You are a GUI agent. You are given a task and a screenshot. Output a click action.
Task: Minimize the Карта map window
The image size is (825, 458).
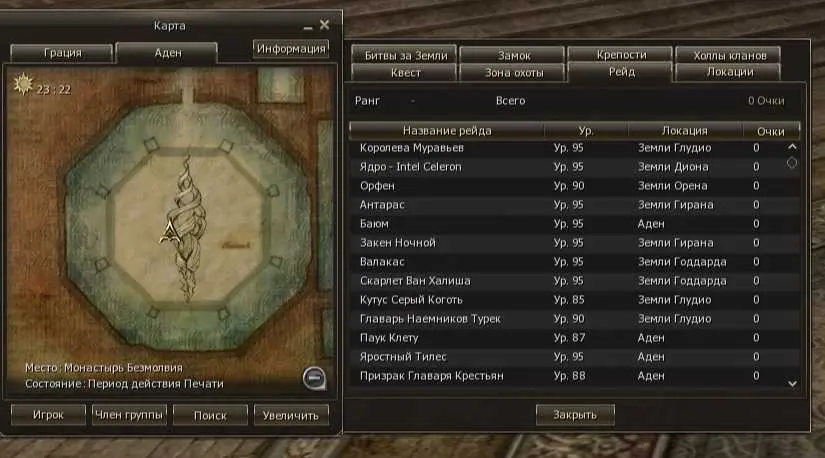tap(308, 26)
